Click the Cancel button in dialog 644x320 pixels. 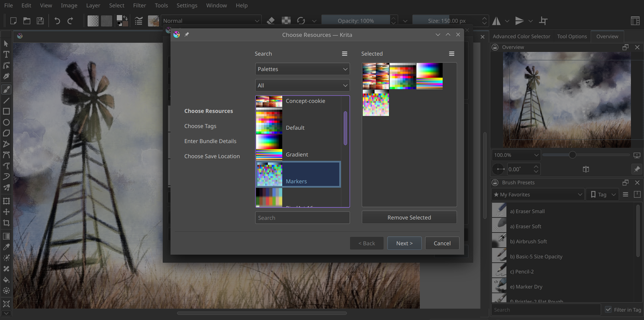coord(442,243)
